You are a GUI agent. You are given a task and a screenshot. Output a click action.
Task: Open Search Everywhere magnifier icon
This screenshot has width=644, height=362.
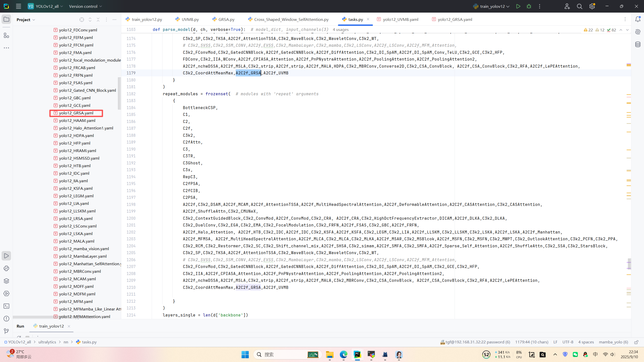[580, 6]
